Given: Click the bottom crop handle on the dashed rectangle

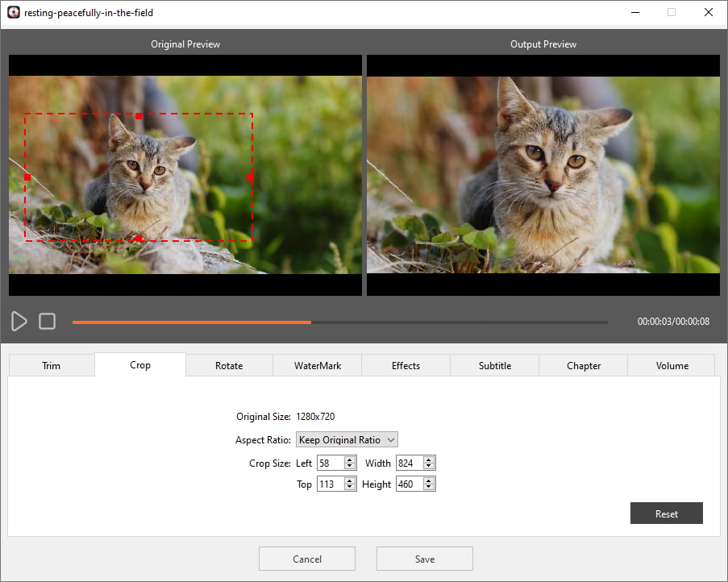Looking at the screenshot, I should pos(139,239).
